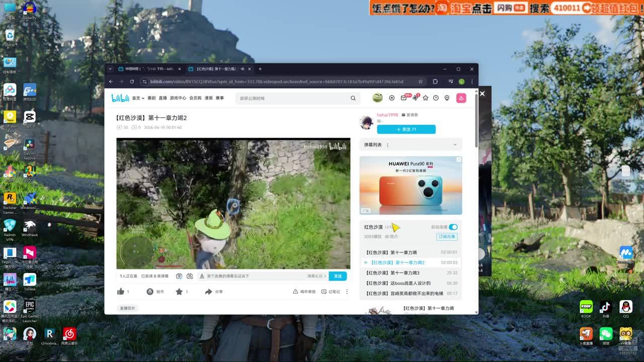The width and height of the screenshot is (644, 362).
Task: Click the search magnifier icon
Action: click(353, 99)
